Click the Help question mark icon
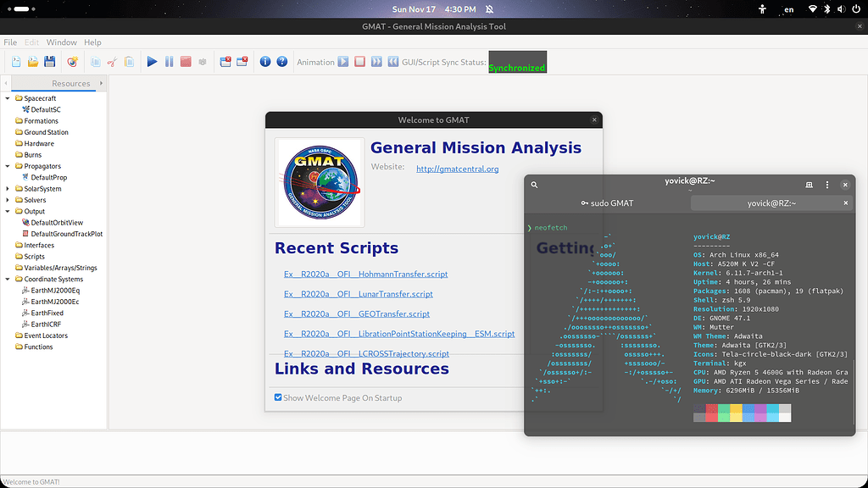868x488 pixels. 282,61
